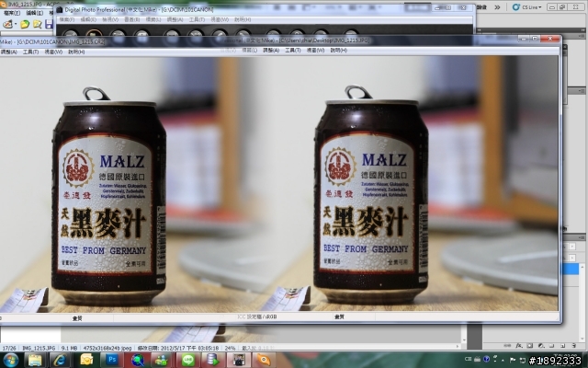
Task: Click the 畫質 label under the right JPG image
Action: tap(339, 316)
